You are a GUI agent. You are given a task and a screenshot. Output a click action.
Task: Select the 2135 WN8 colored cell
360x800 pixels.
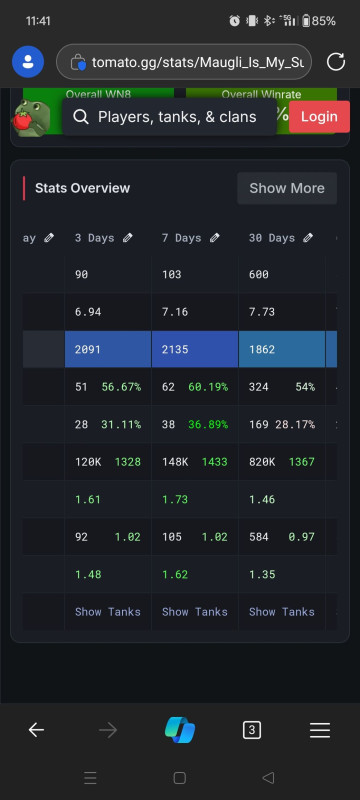click(x=195, y=349)
